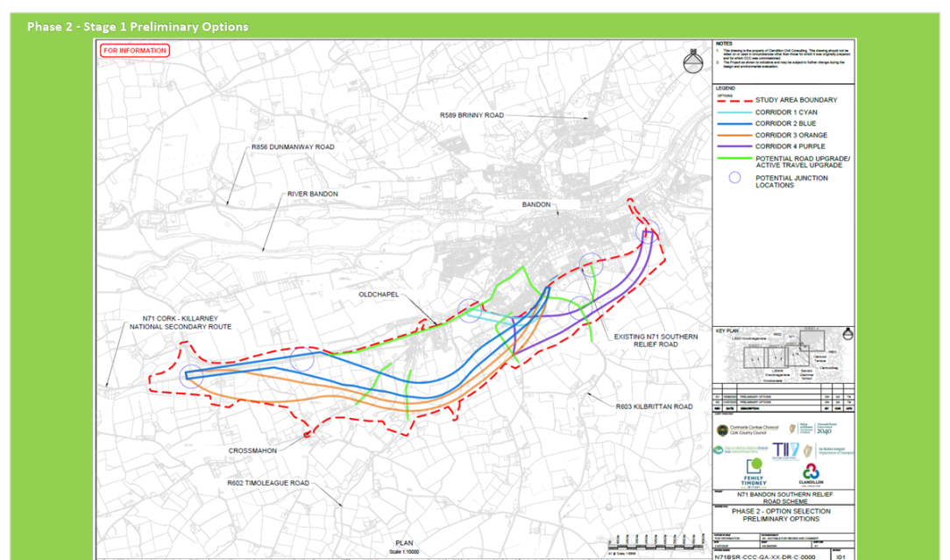
Task: Click the 'CORRIDOR 4 PURPLE' legend text
Action: 790,146
